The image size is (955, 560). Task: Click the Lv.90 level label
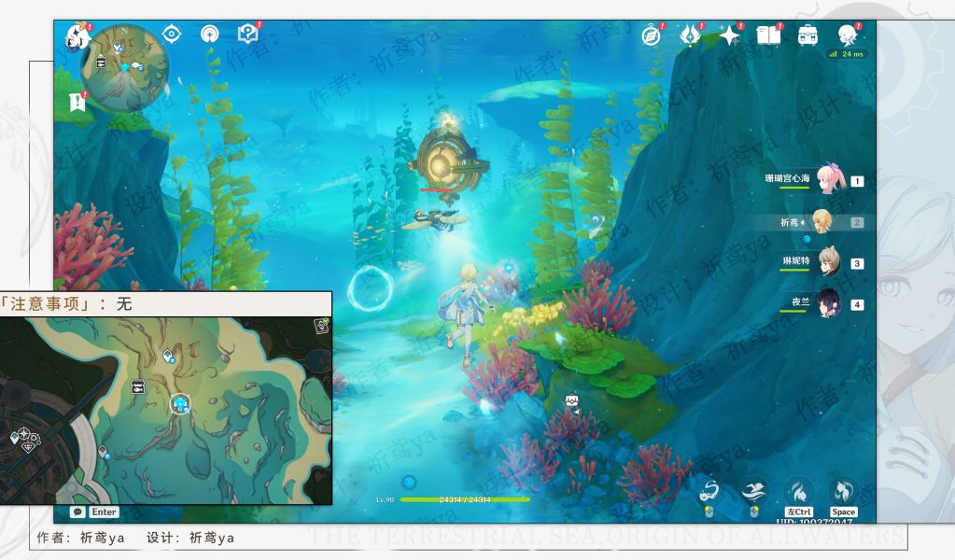(385, 499)
